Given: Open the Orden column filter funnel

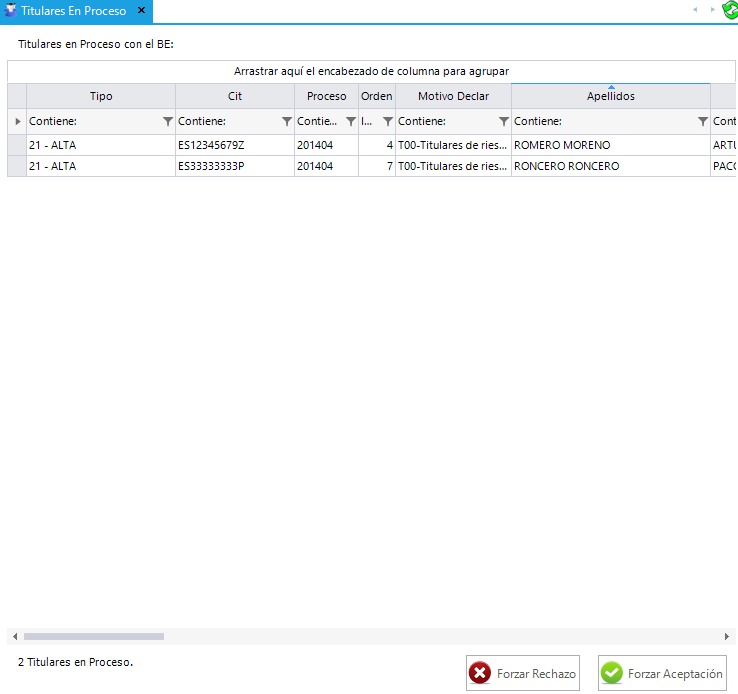Looking at the screenshot, I should pyautogui.click(x=388, y=121).
